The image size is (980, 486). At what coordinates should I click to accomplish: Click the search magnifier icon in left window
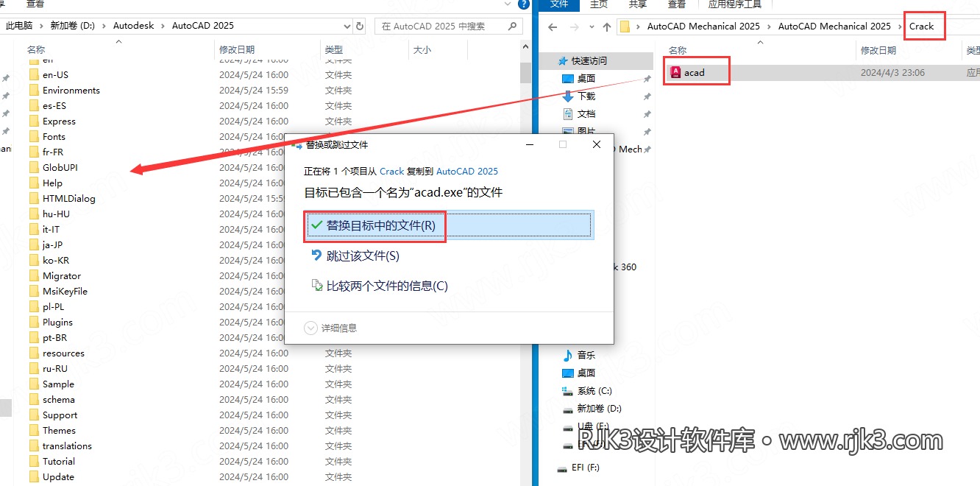click(512, 26)
